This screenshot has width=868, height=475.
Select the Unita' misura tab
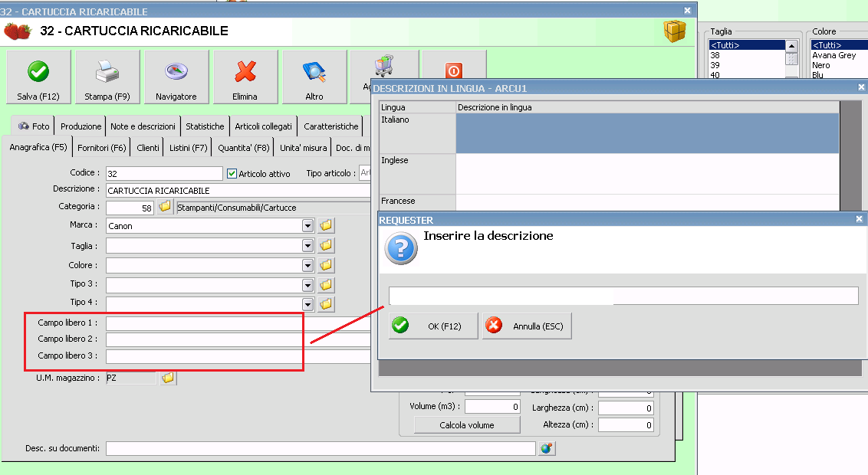304,148
